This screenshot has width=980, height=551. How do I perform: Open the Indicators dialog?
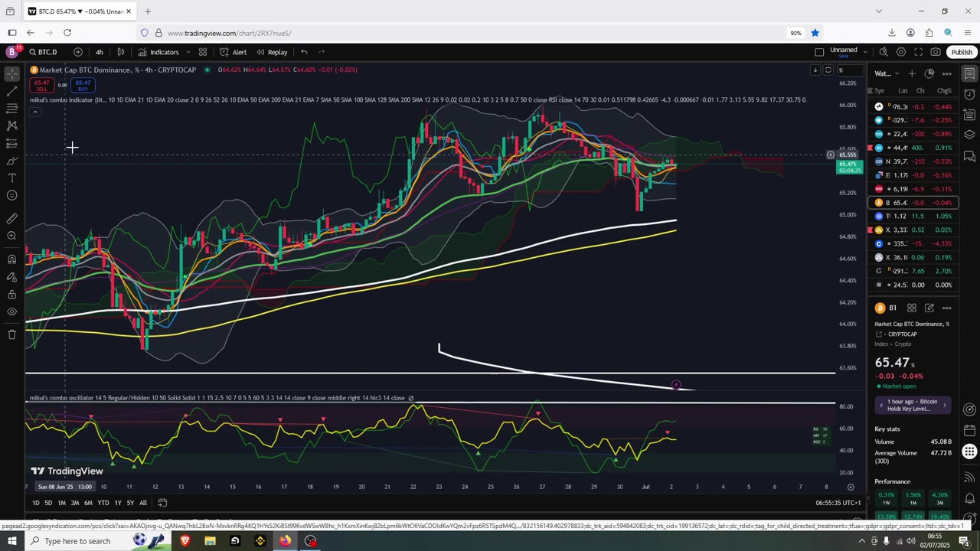tap(158, 52)
